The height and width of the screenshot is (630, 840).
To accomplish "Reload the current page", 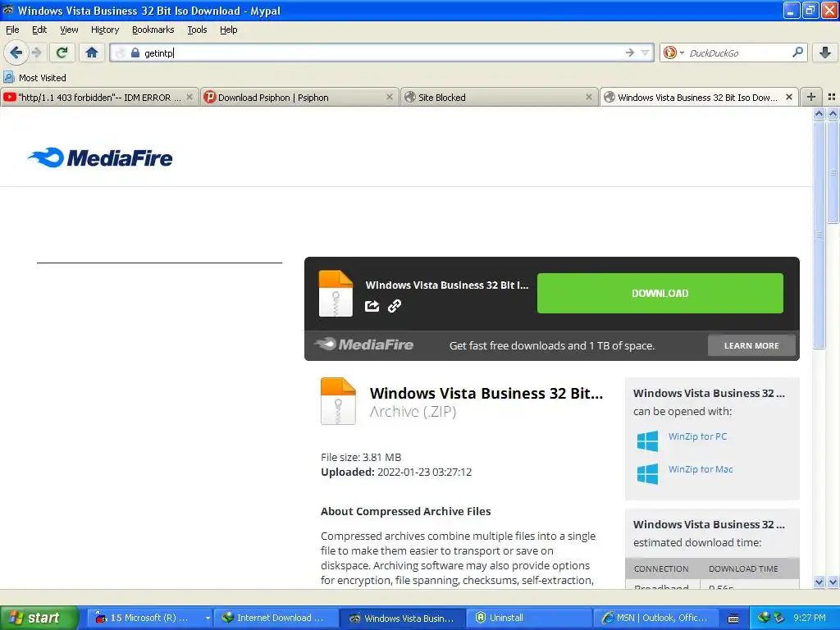I will (x=62, y=52).
